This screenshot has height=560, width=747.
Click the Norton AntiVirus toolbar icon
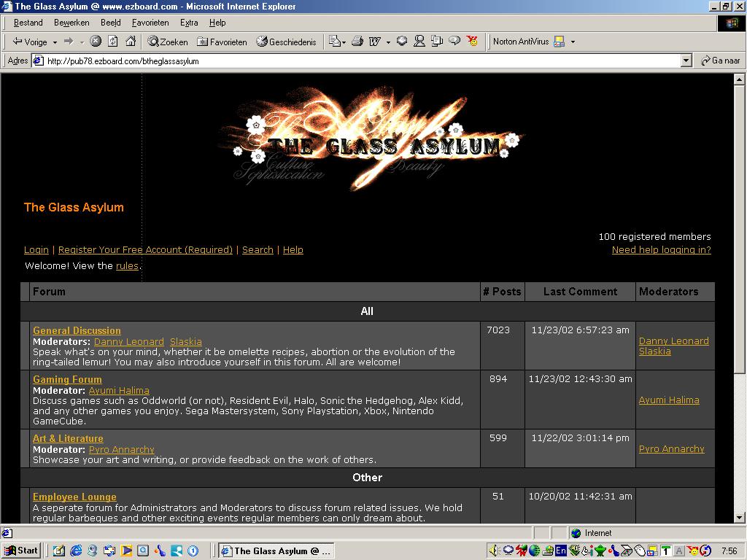559,42
